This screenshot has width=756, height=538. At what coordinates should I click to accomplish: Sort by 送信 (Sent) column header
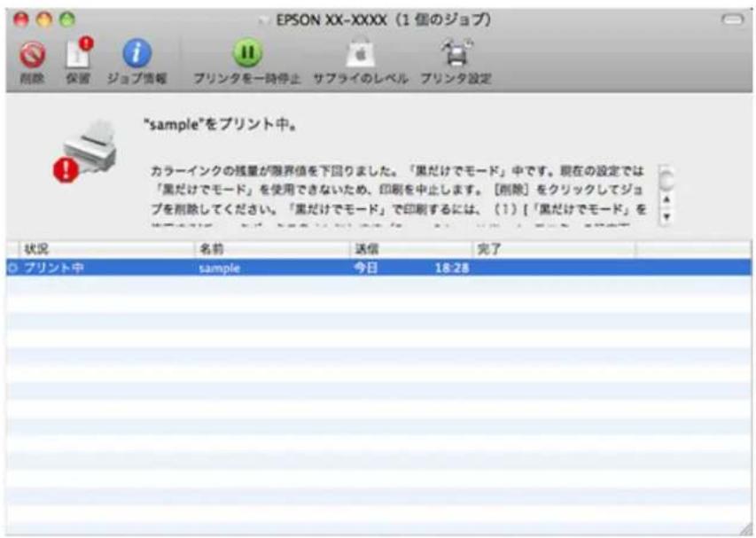pos(410,249)
